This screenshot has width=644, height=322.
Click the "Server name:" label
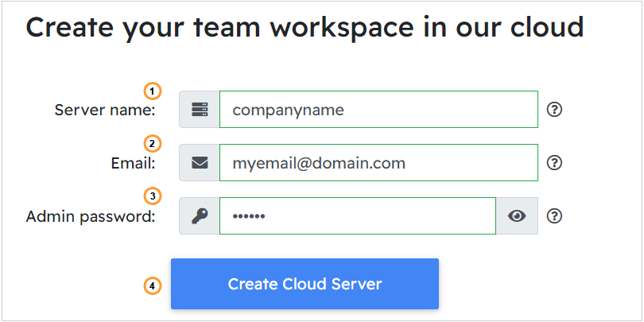point(105,110)
